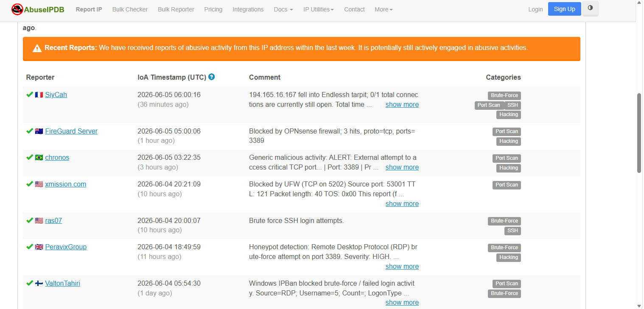This screenshot has height=309, width=644.
Task: Open the Integrations page
Action: 248,9
